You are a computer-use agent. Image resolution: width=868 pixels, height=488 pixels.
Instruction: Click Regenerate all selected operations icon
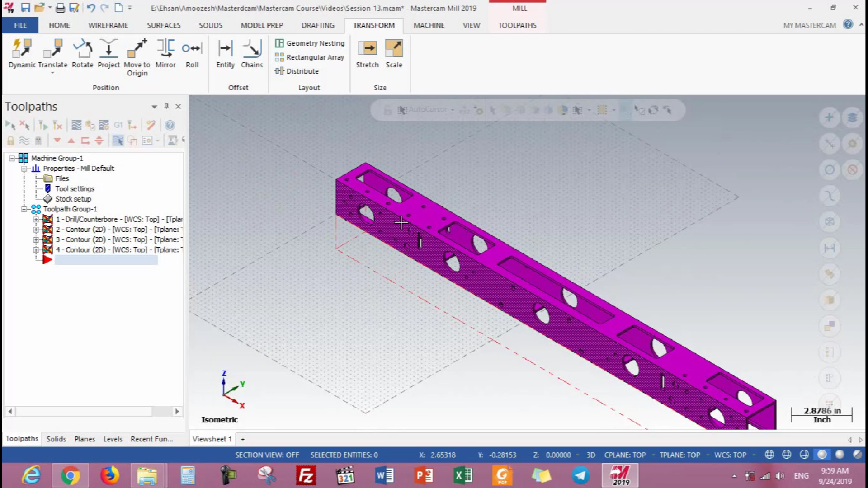43,125
